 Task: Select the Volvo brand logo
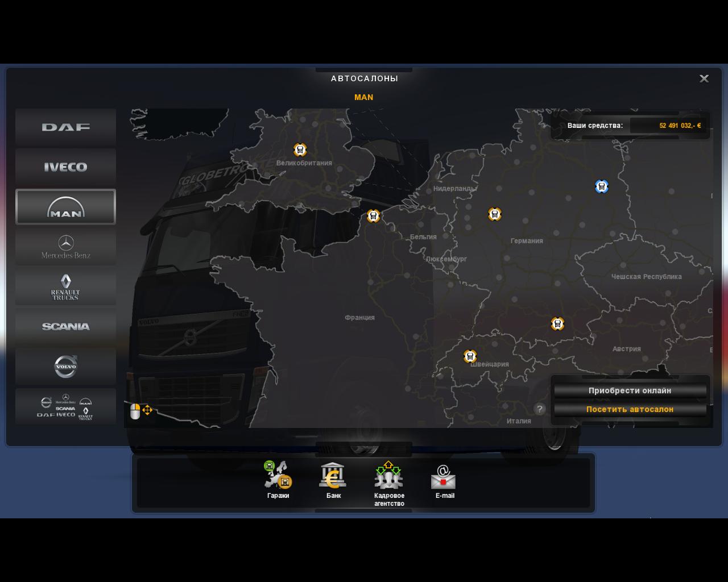(65, 366)
